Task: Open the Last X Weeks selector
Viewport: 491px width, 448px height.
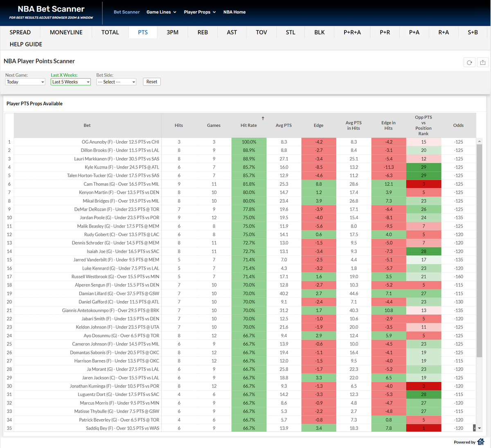Action: tap(70, 82)
